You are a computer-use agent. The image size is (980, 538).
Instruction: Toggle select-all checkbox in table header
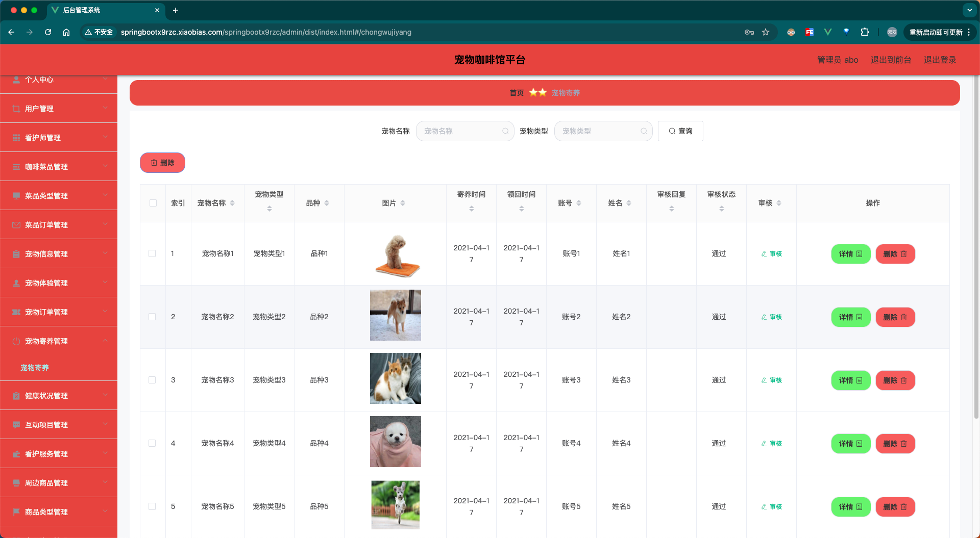pyautogui.click(x=153, y=203)
